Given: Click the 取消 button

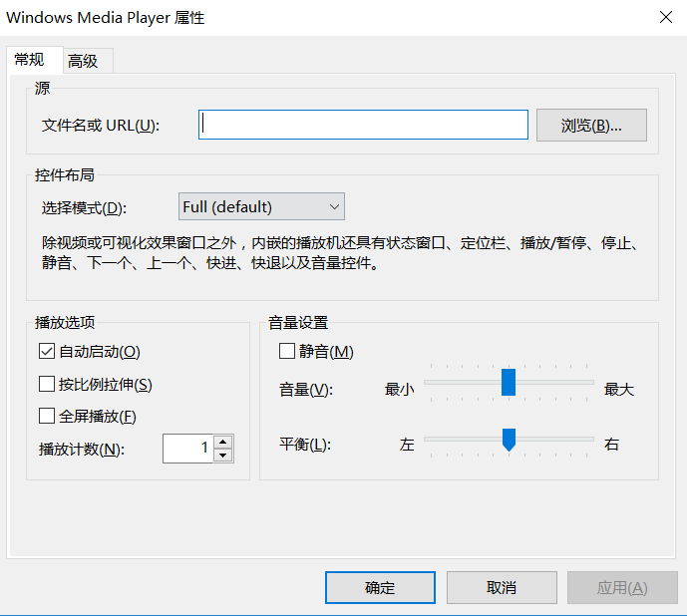Looking at the screenshot, I should (x=502, y=587).
